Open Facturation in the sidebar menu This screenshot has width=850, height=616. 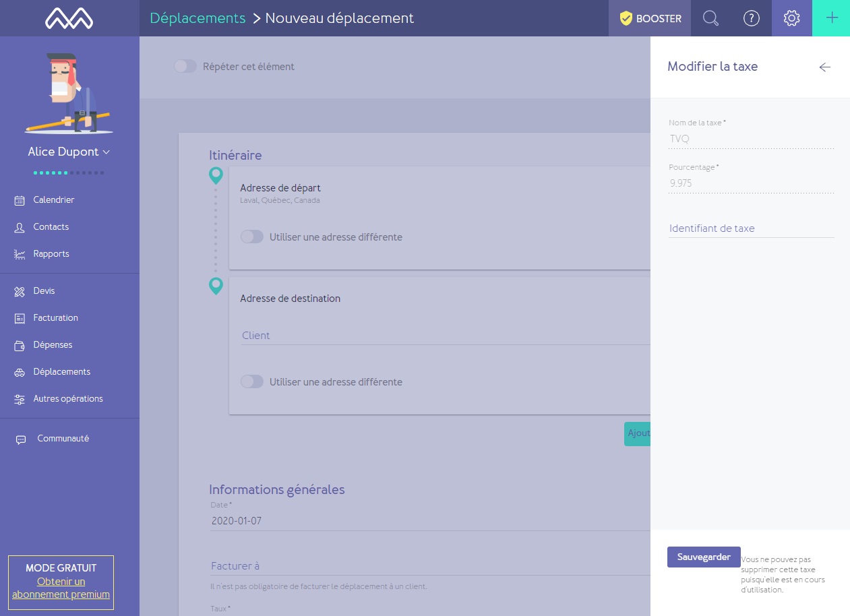click(55, 318)
